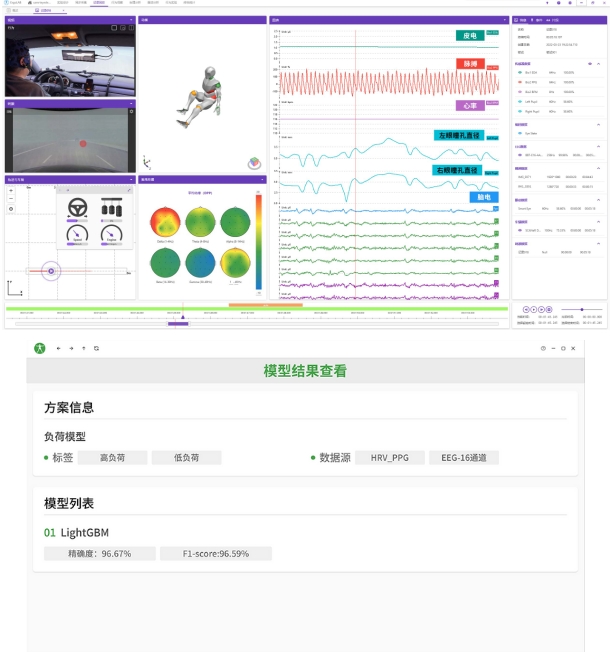The image size is (613, 652).
Task: Toggle visibility of Right Pupil channel
Action: point(520,111)
